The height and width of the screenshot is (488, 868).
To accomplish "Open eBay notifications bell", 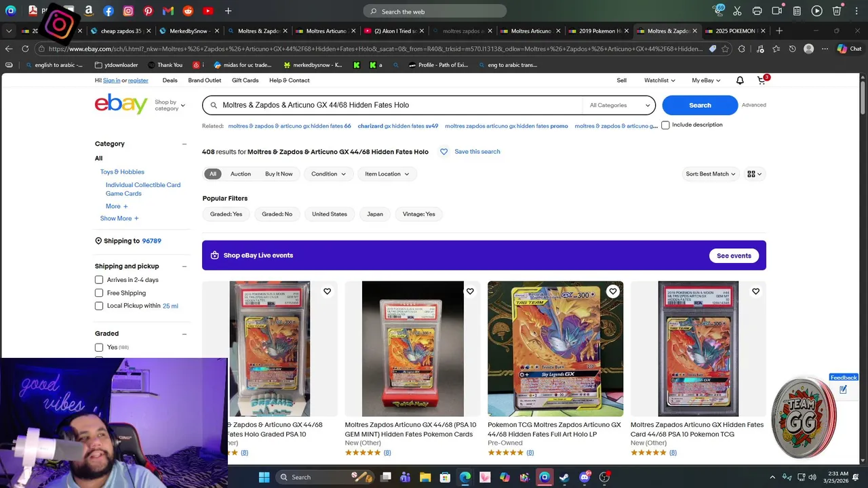I will (740, 80).
